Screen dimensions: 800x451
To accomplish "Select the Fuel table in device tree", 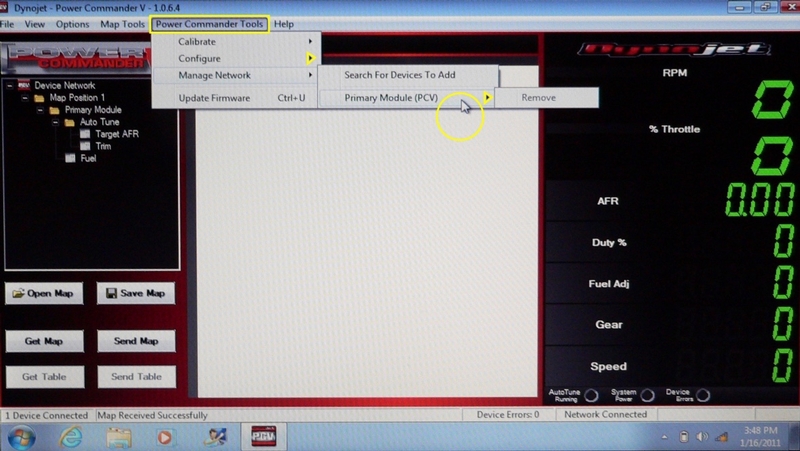I will (x=70, y=158).
